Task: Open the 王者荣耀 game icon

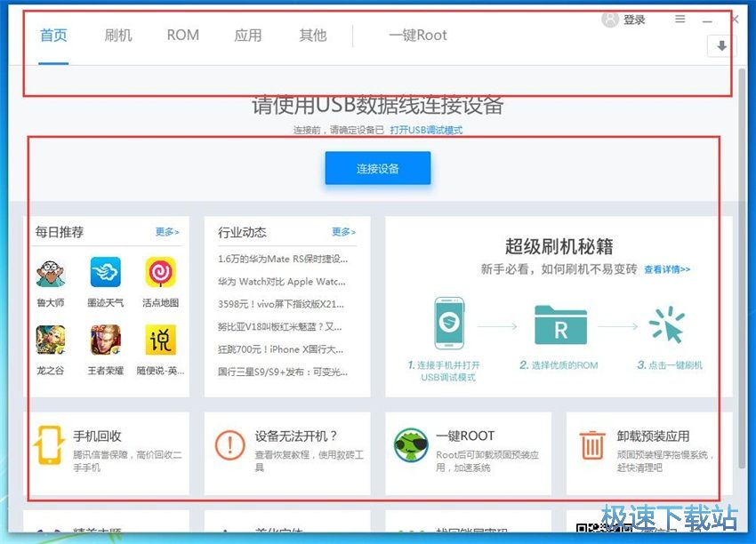Action: tap(106, 340)
